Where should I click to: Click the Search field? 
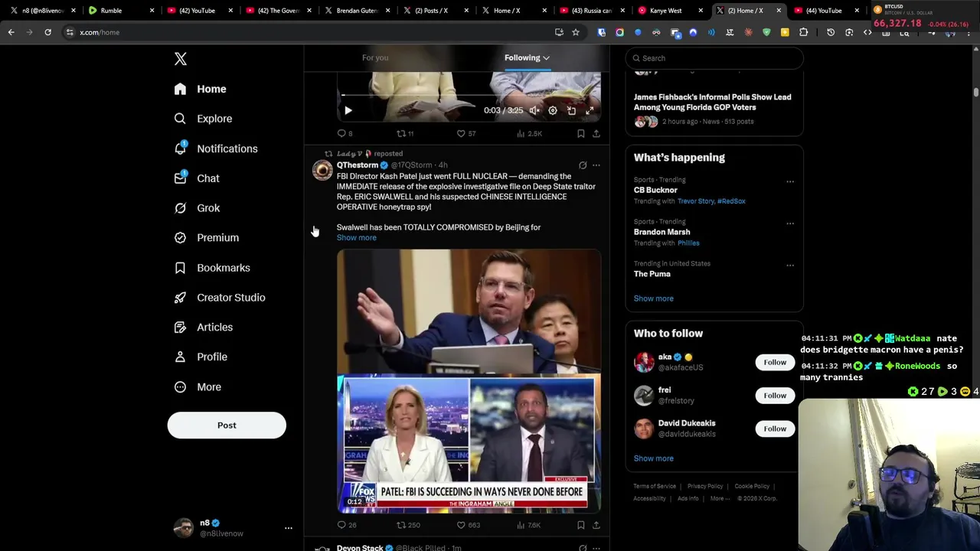click(x=714, y=58)
